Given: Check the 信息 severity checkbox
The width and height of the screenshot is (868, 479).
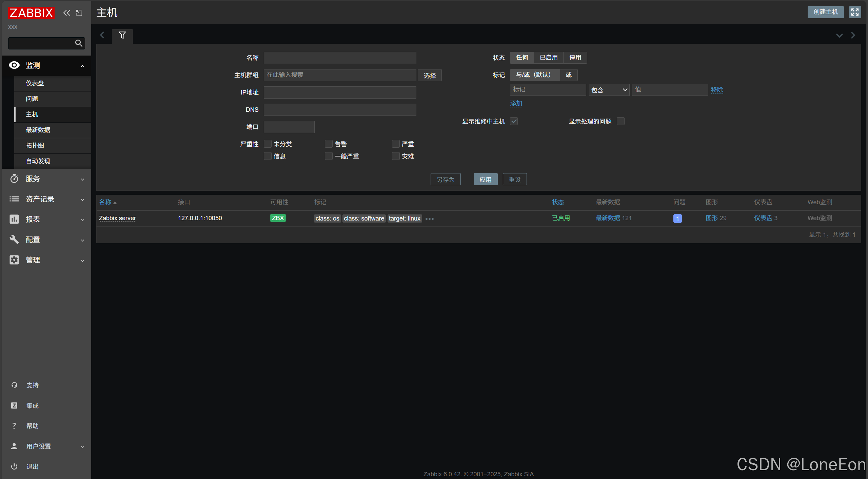Looking at the screenshot, I should [268, 156].
